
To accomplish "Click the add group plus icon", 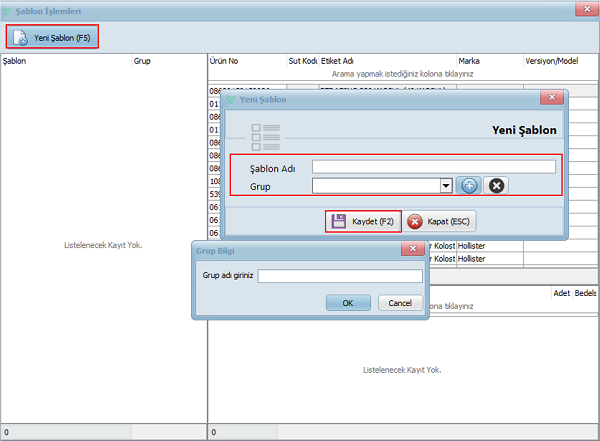I will [x=469, y=185].
